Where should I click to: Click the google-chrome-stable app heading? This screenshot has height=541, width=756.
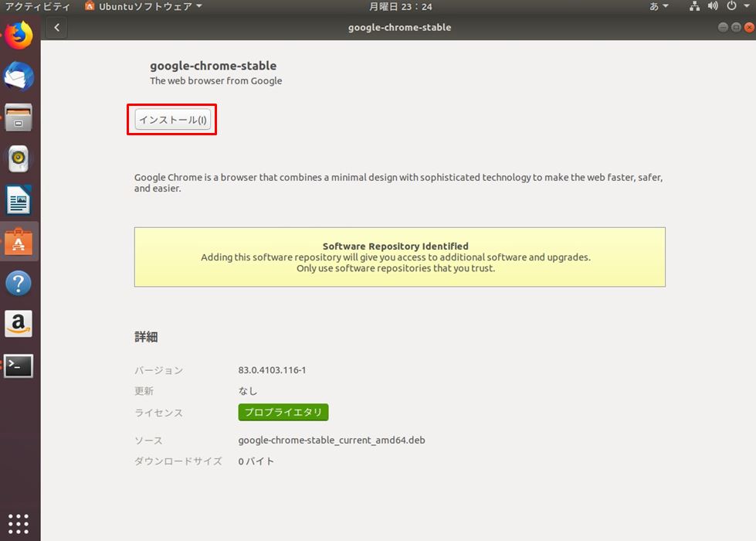[213, 66]
